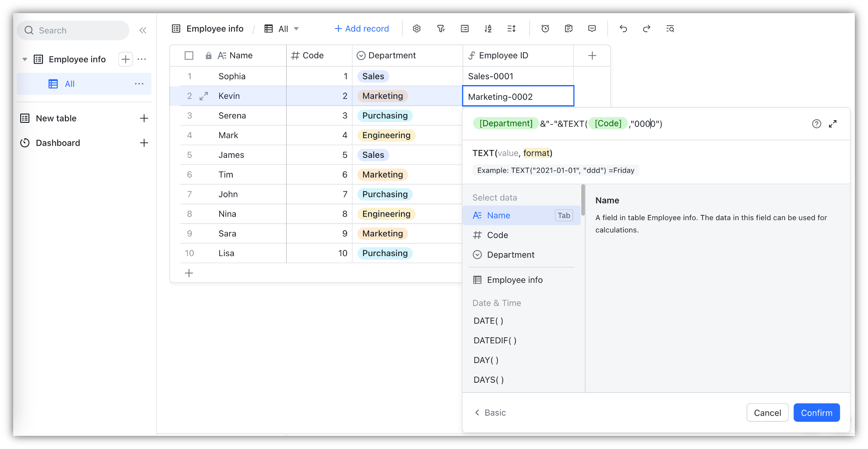Expand Kevin's record with arrows icon
The width and height of the screenshot is (868, 449).
203,96
